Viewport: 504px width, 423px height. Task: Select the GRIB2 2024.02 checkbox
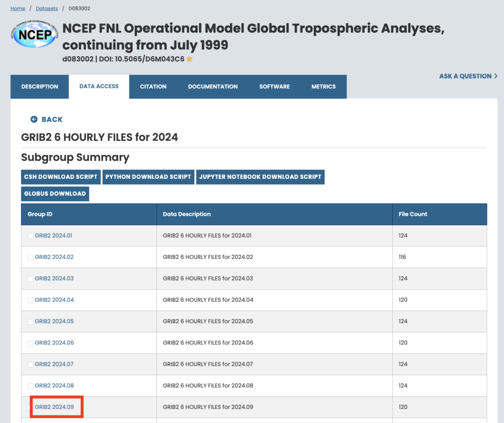[x=31, y=258]
